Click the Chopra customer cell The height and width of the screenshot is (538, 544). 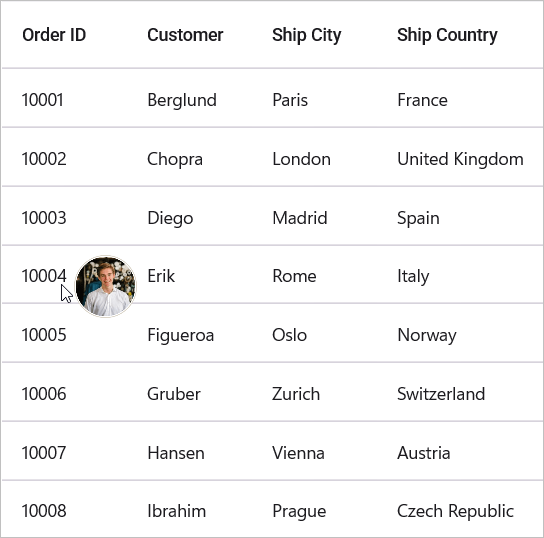click(175, 159)
